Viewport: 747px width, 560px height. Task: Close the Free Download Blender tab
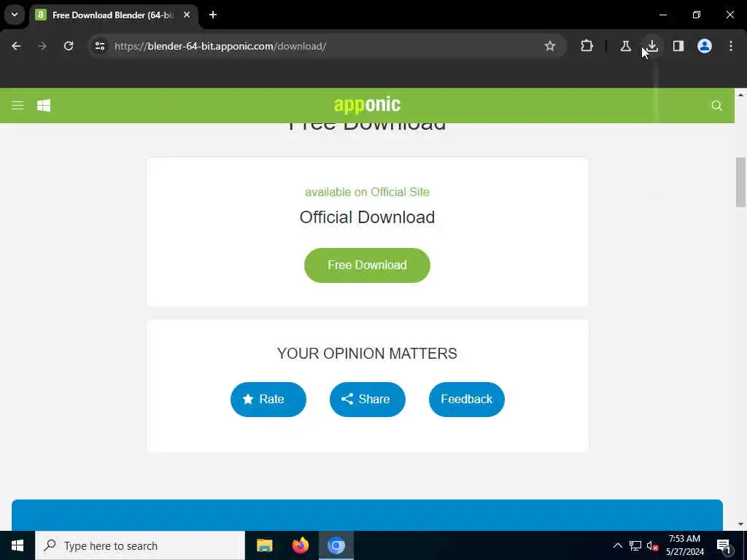pyautogui.click(x=187, y=15)
